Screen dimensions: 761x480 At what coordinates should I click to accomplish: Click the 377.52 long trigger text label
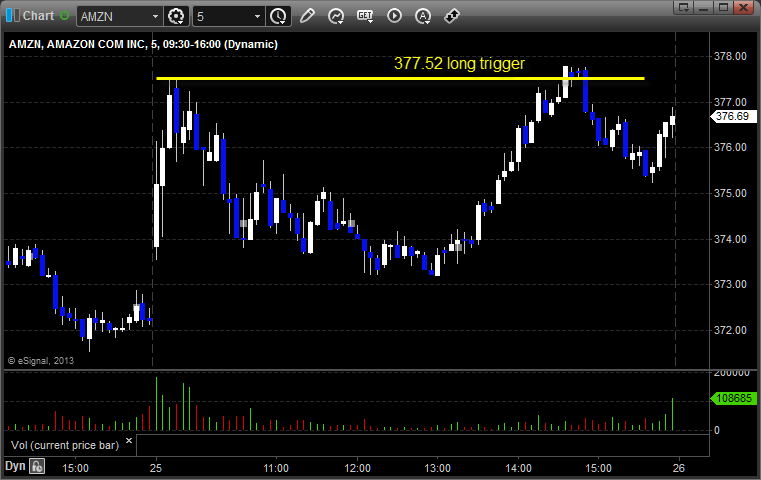tap(459, 64)
